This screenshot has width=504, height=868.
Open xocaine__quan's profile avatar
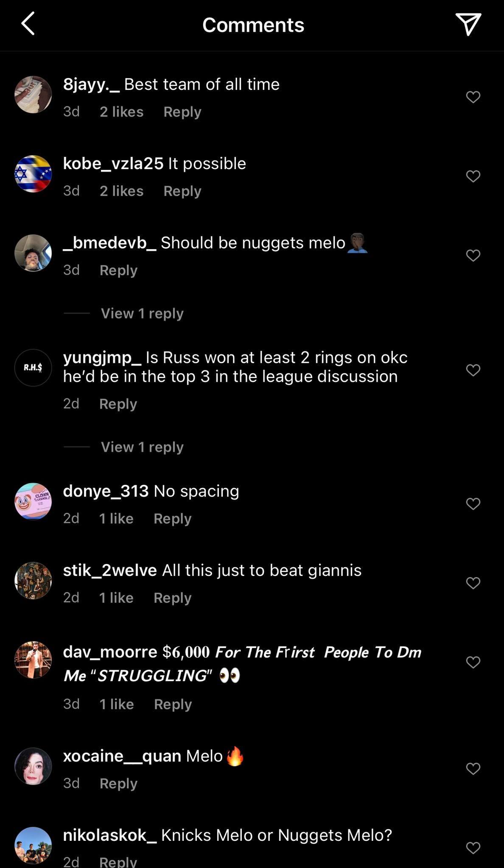(33, 766)
